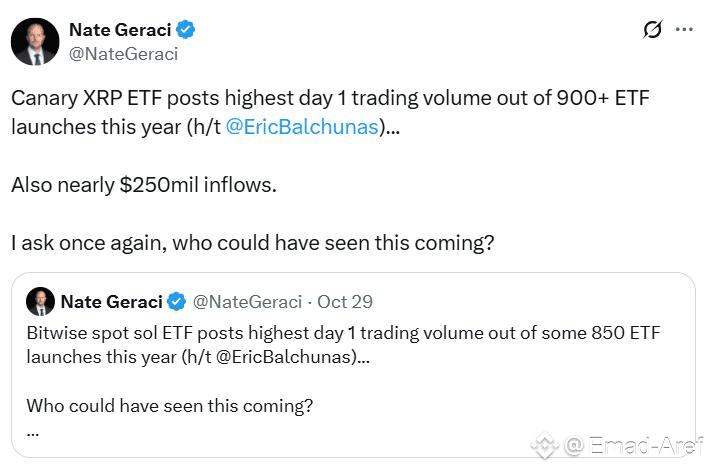Image resolution: width=710 pixels, height=471 pixels.
Task: Open the Oct 29 timestamp of quoted tweet
Action: 345,302
